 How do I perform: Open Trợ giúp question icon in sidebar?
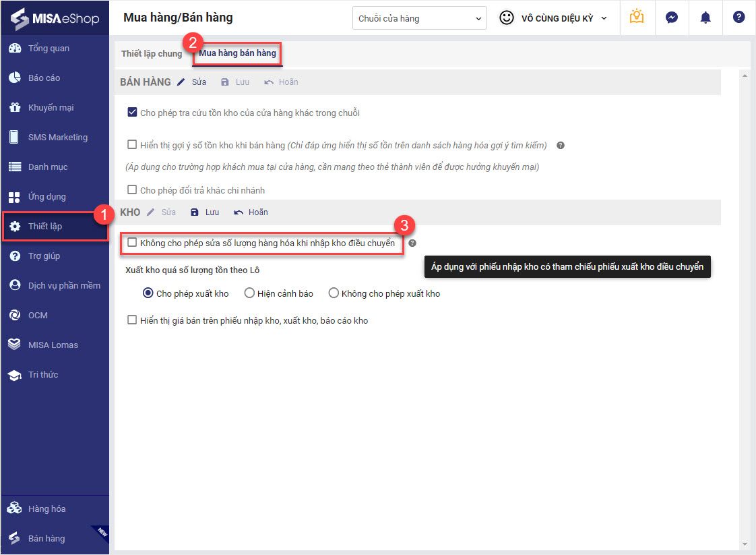pyautogui.click(x=15, y=256)
